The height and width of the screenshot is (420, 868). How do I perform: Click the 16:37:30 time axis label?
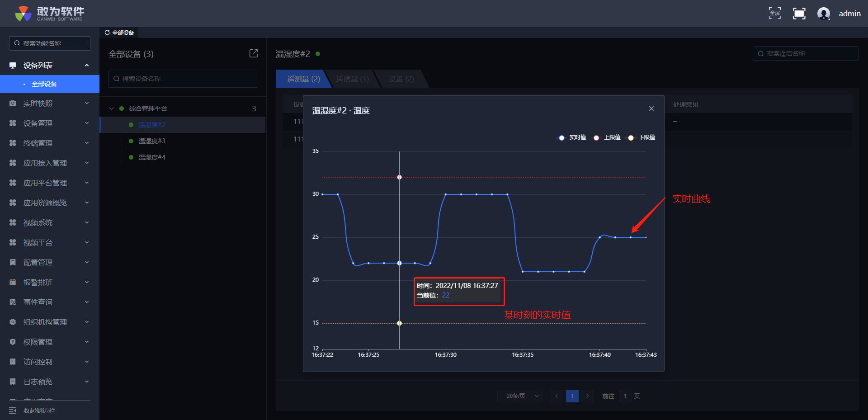(446, 355)
